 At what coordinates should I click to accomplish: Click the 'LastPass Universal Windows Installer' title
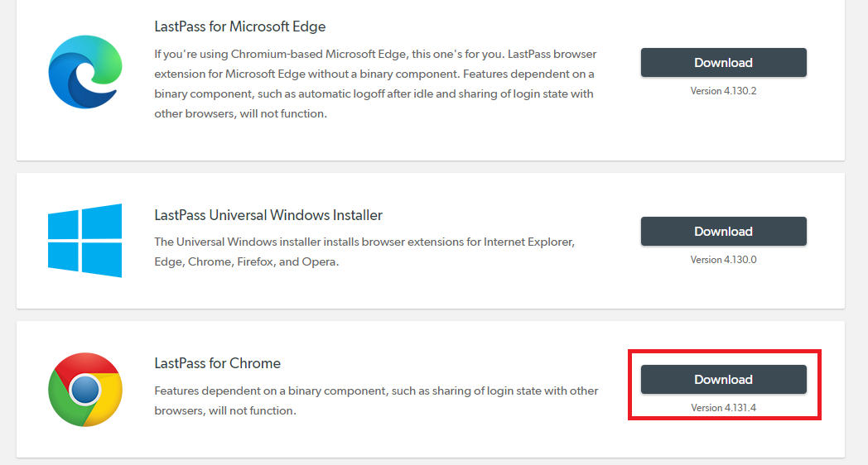[x=268, y=215]
